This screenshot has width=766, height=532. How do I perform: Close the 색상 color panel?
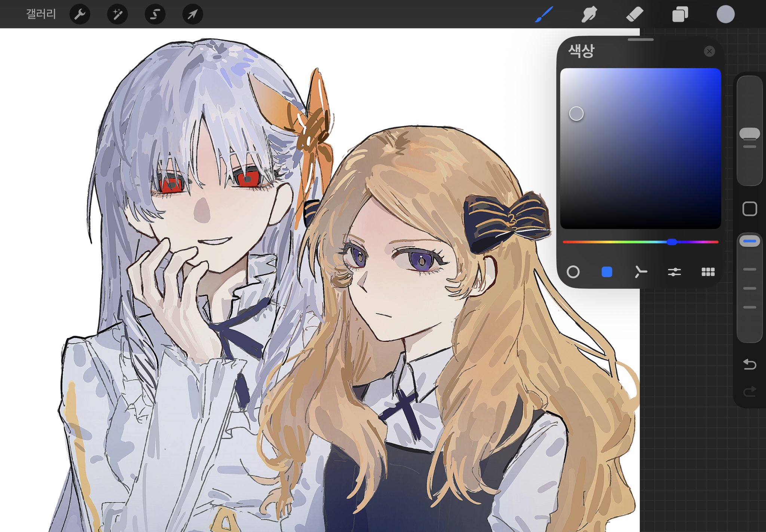click(709, 51)
